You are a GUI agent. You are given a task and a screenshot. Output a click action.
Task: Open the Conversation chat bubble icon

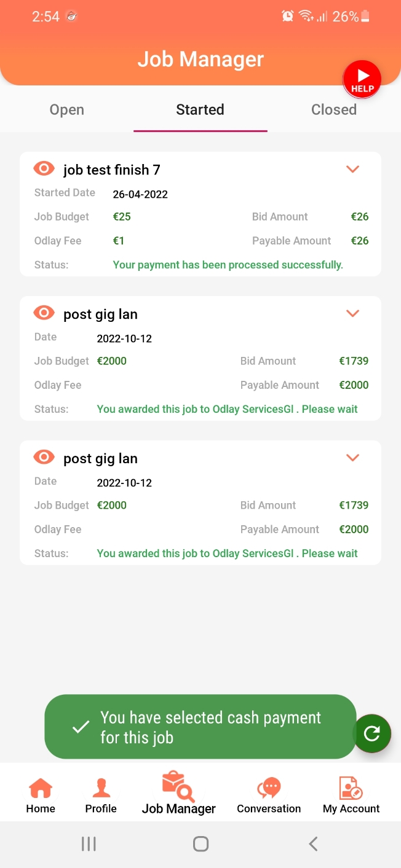(269, 787)
